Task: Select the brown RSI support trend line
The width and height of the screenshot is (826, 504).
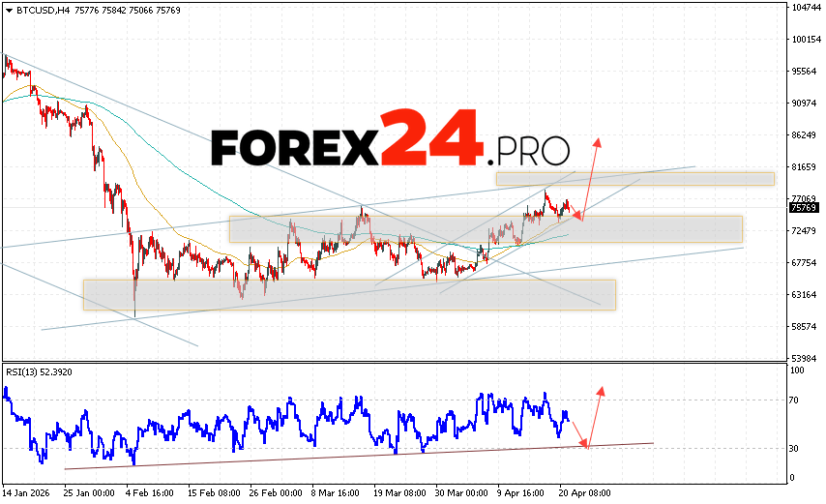Action: pyautogui.click(x=358, y=456)
